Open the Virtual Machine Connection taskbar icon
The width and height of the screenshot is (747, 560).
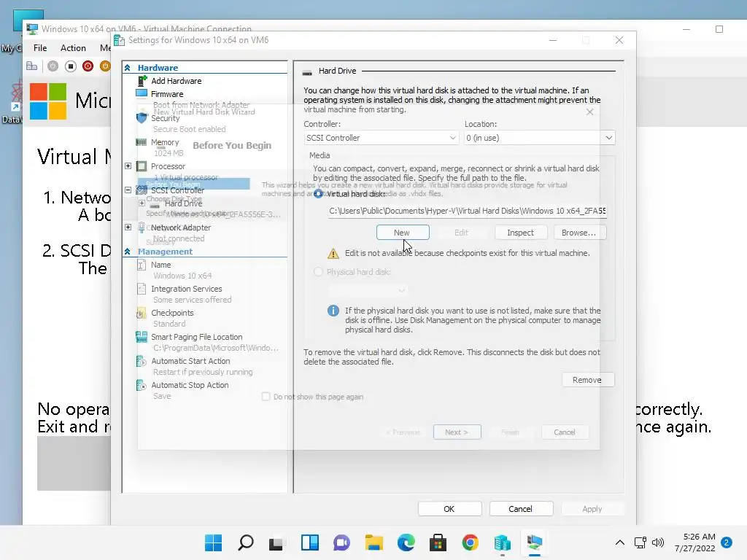(535, 542)
